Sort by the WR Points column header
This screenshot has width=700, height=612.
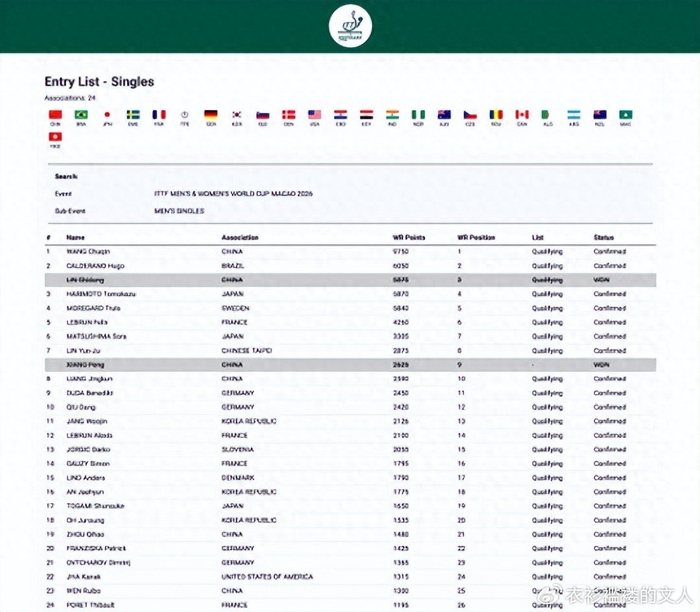(409, 237)
